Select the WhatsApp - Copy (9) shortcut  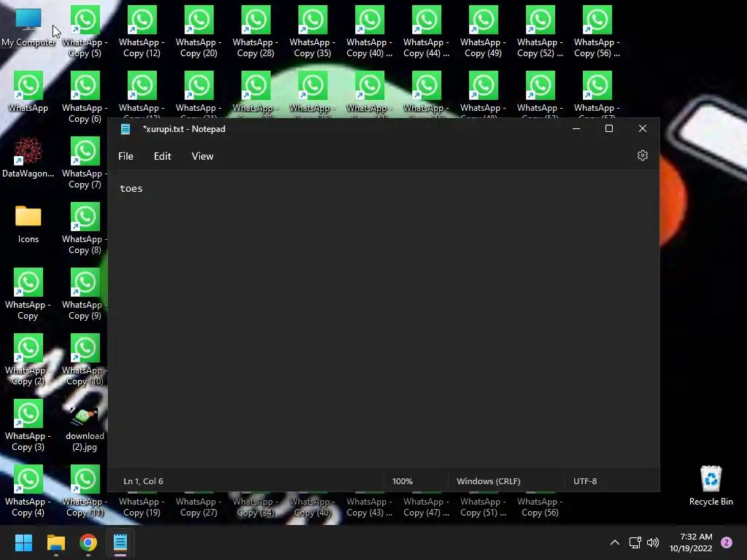pyautogui.click(x=85, y=295)
